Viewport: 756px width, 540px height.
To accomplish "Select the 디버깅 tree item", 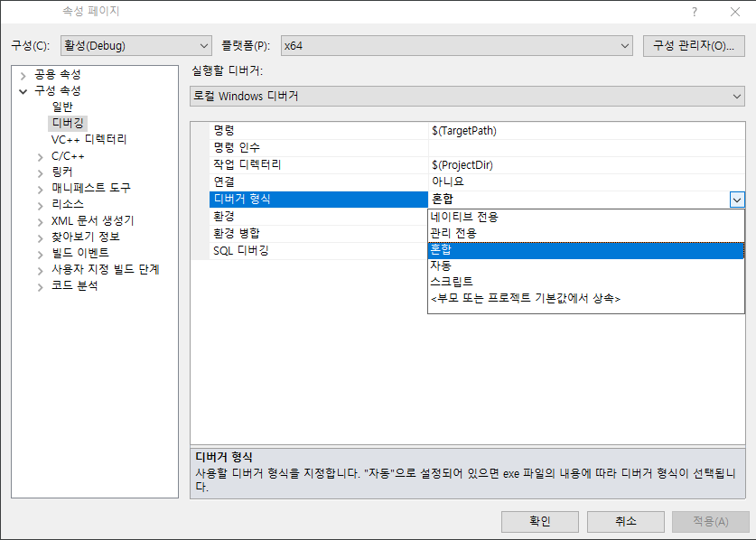I will (x=68, y=123).
